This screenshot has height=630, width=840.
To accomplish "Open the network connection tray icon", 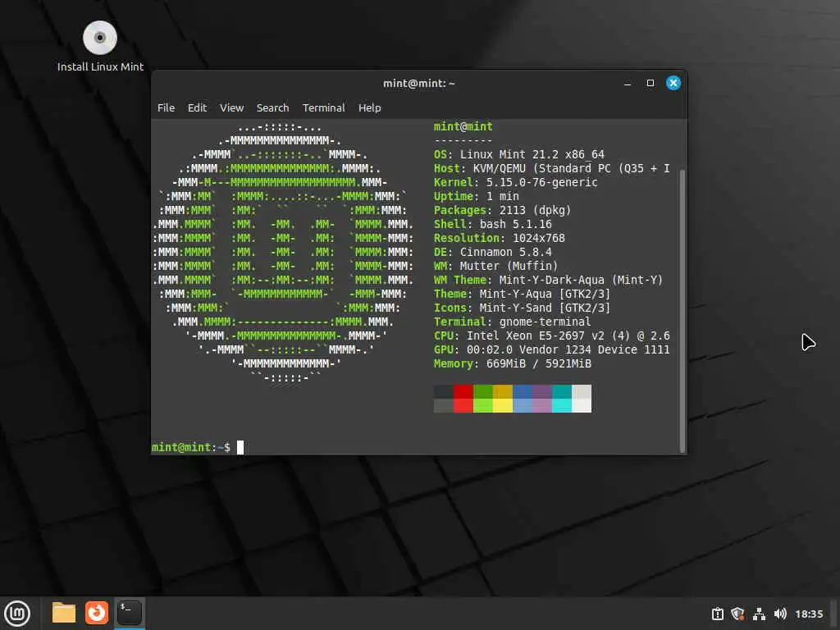I will (x=759, y=614).
